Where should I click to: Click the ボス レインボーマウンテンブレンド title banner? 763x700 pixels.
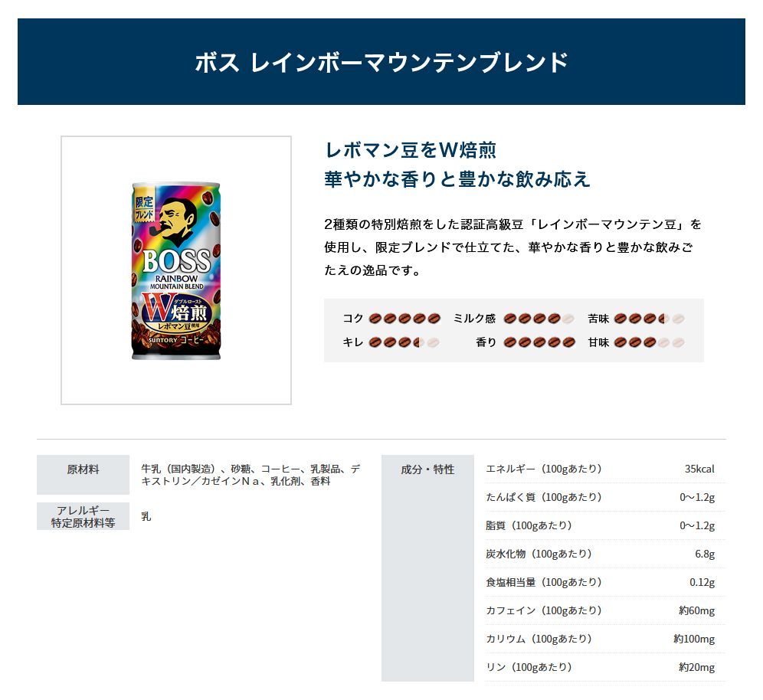click(381, 62)
